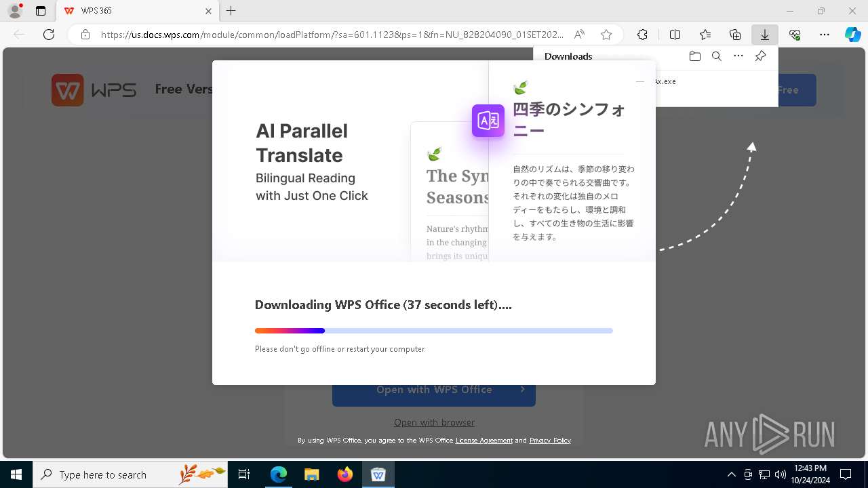Open the network tray icon

[x=764, y=474]
